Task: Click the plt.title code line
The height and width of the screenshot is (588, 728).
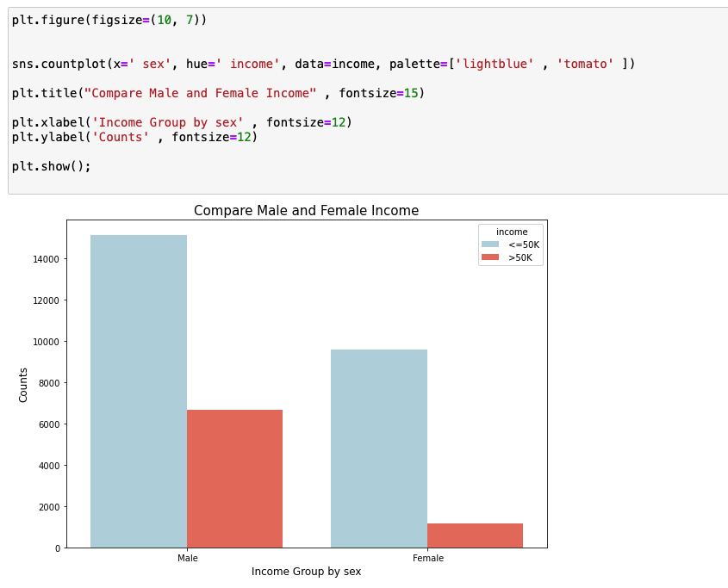Action: pos(218,93)
